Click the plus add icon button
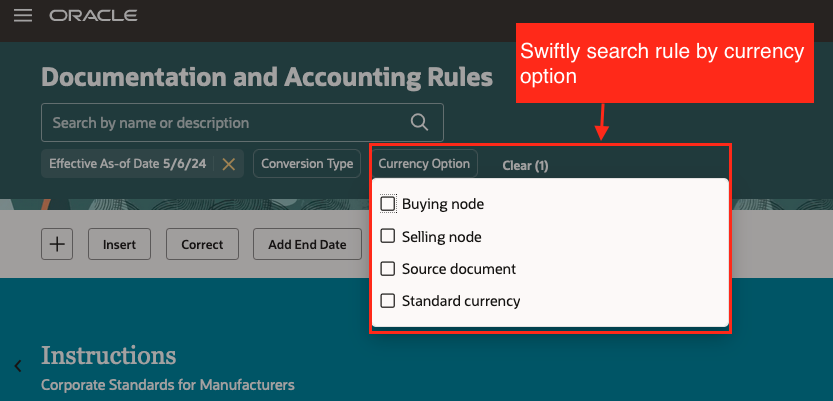The width and height of the screenshot is (833, 401). coord(57,243)
